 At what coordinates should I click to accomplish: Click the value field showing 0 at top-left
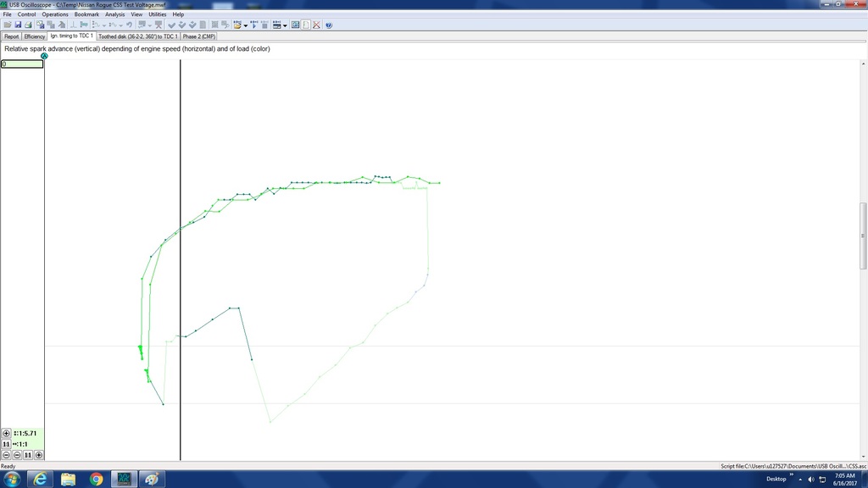tap(21, 64)
